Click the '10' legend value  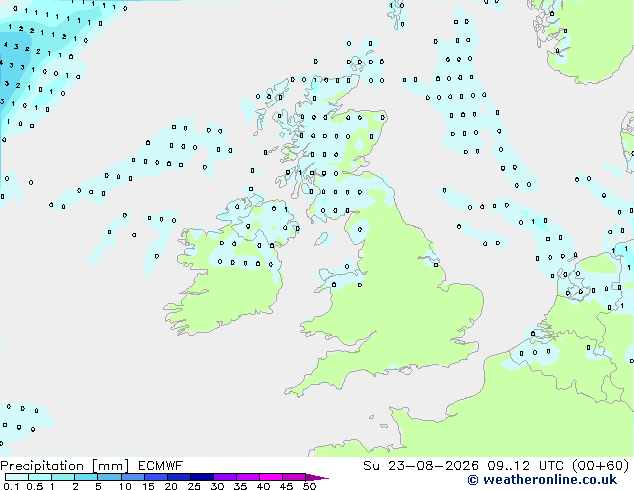coord(125,486)
